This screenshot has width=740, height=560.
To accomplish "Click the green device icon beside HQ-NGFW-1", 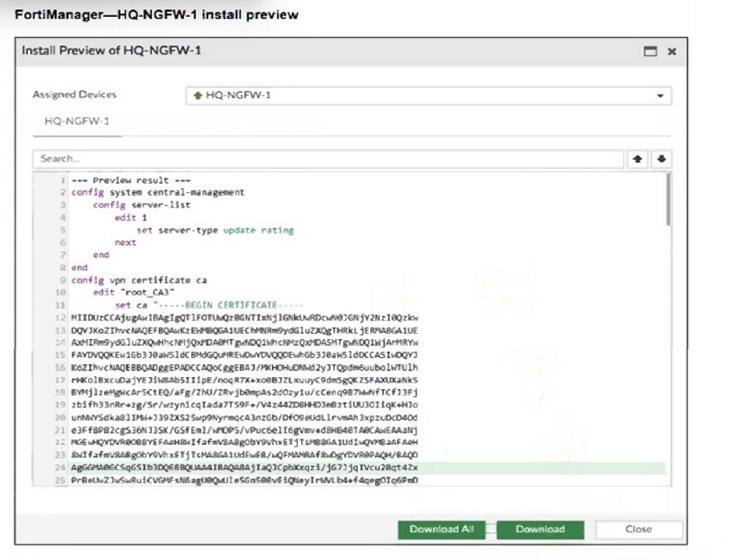I will [198, 95].
